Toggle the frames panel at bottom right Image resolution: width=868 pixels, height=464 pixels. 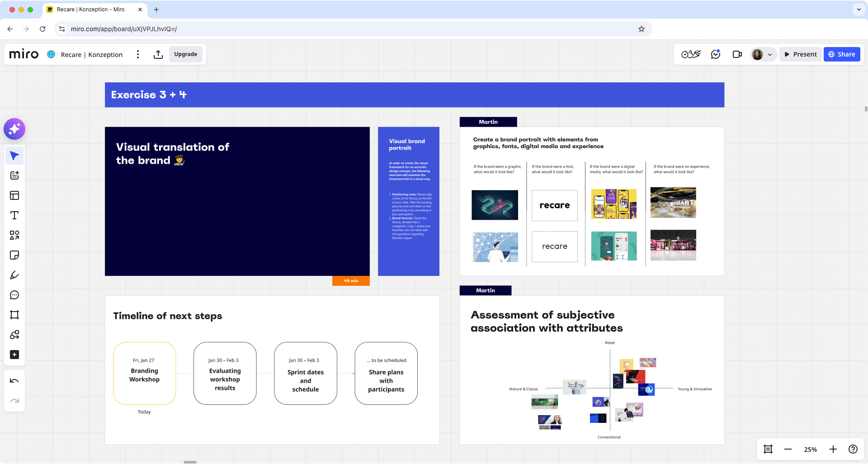tap(768, 449)
